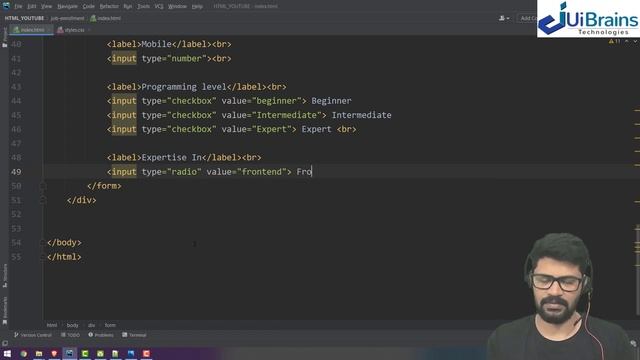The height and width of the screenshot is (360, 640).
Task: Open the Help menu
Action: (x=197, y=6)
